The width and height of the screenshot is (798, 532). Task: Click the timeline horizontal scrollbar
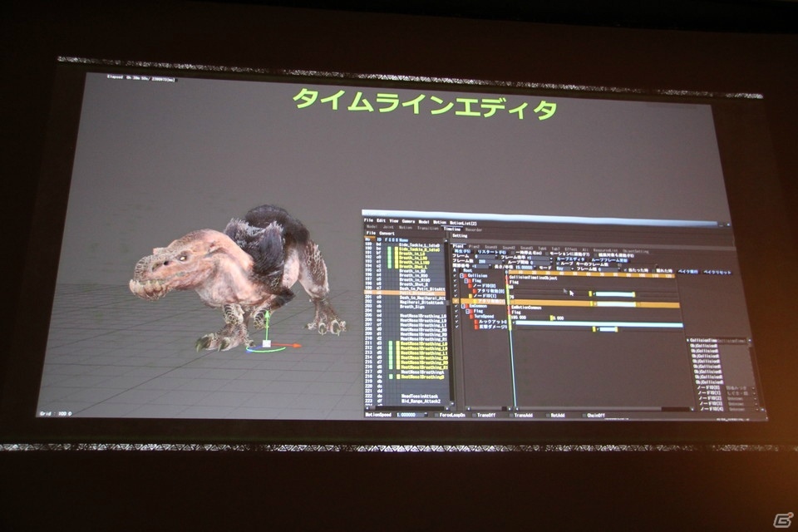pos(604,409)
